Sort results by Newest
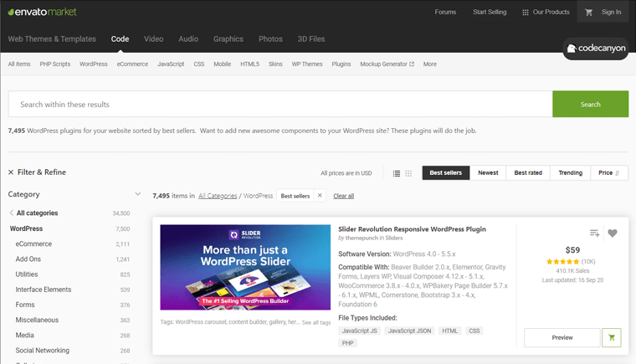636x364 pixels. [x=488, y=173]
